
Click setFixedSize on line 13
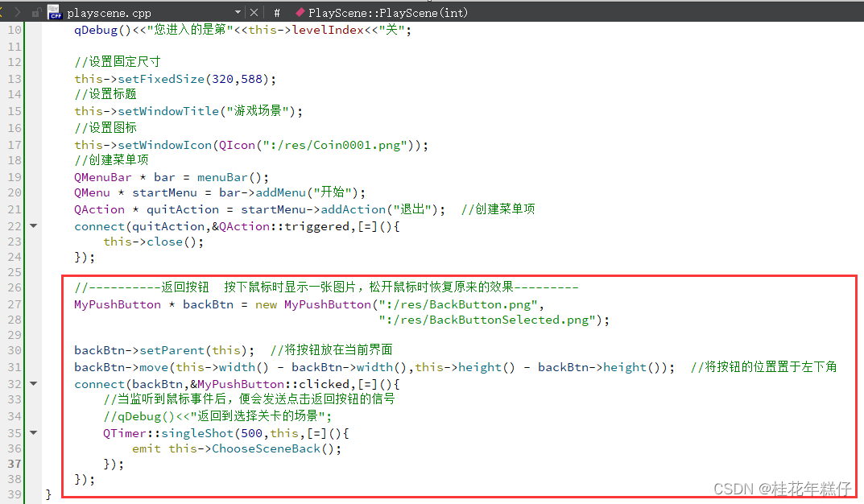[161, 79]
